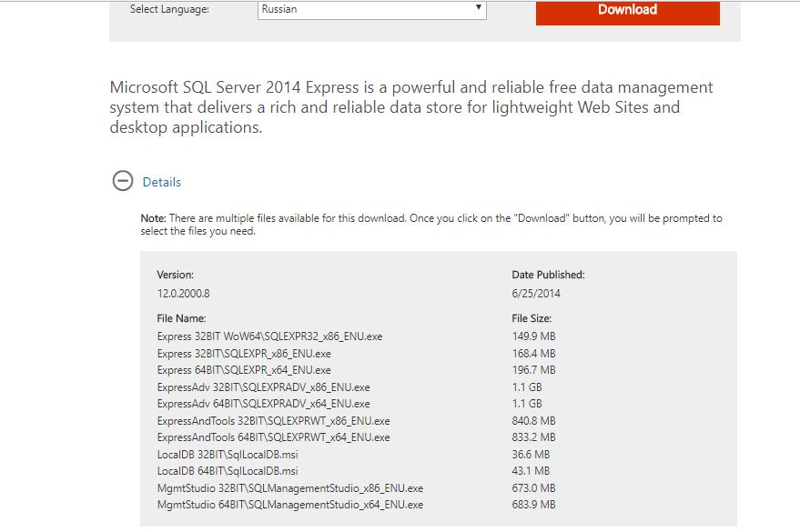Click the red Download button
This screenshot has height=532, width=800.
point(628,12)
